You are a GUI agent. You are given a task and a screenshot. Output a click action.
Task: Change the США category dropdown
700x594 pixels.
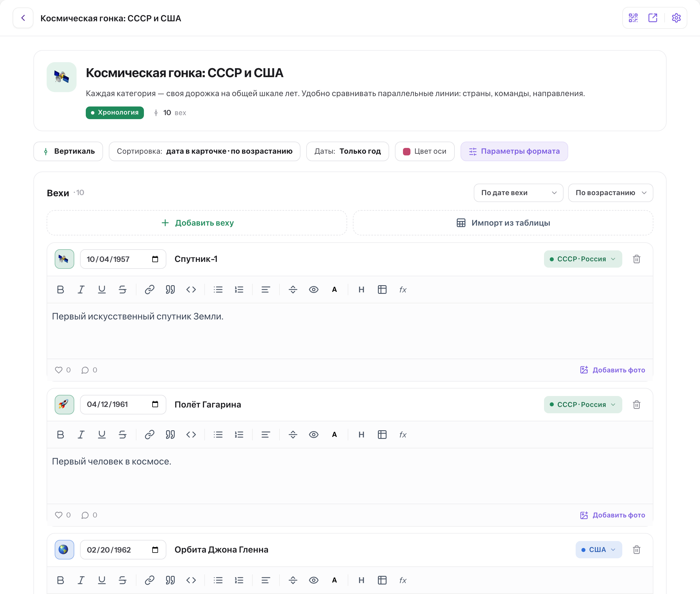[x=599, y=550]
